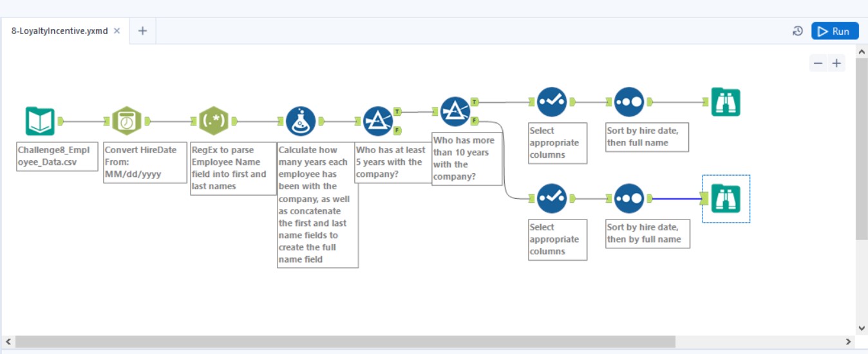Close the 8-LoyaltyIncentive.yxmd tab

coord(117,31)
